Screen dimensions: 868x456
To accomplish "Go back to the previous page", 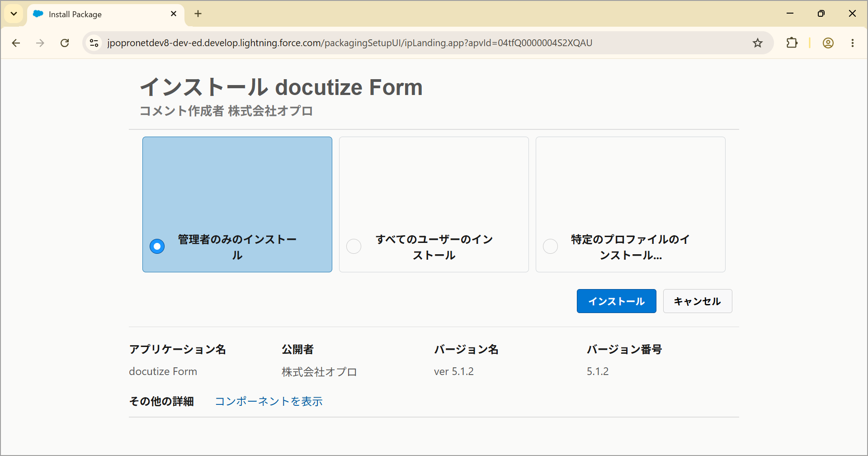I will [16, 43].
